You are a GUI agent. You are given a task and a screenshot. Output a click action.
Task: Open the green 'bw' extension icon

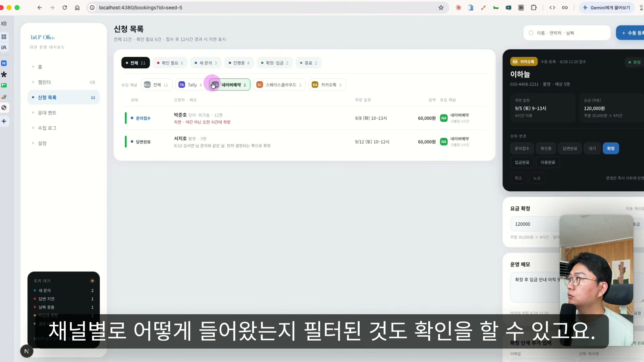496,7
